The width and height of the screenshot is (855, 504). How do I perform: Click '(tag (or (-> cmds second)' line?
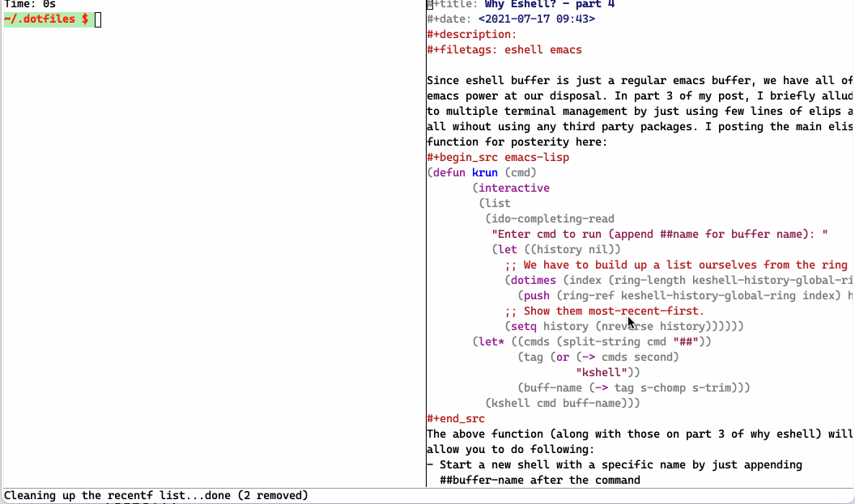(x=598, y=357)
